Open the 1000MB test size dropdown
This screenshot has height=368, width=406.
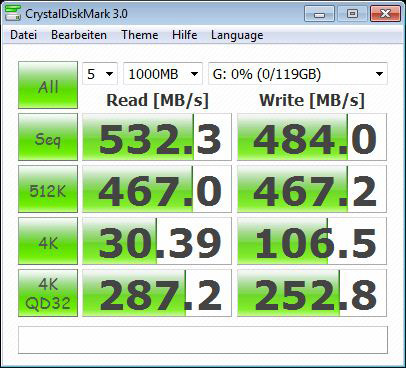[163, 74]
